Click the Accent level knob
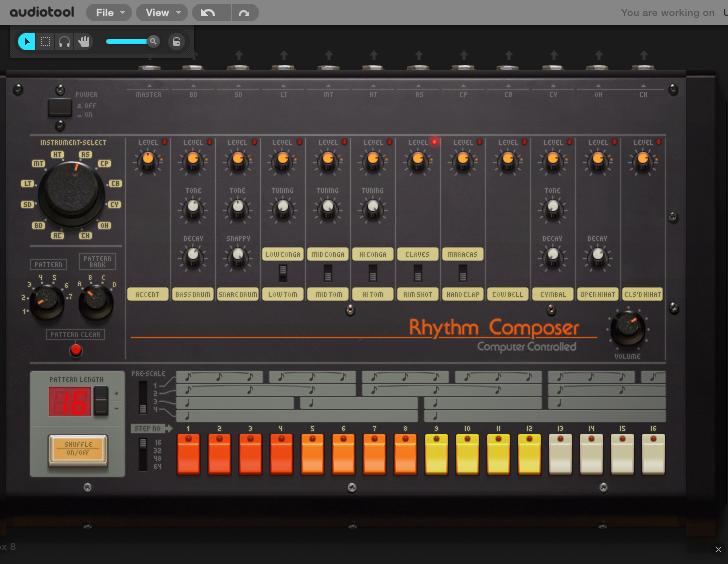Image resolution: width=728 pixels, height=564 pixels. [x=148, y=161]
